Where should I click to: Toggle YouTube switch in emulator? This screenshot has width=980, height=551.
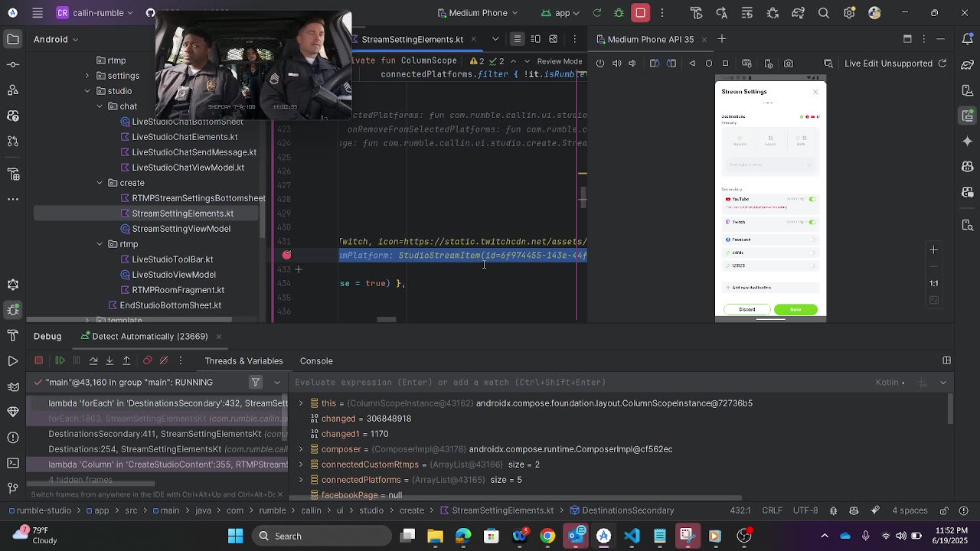click(x=812, y=199)
